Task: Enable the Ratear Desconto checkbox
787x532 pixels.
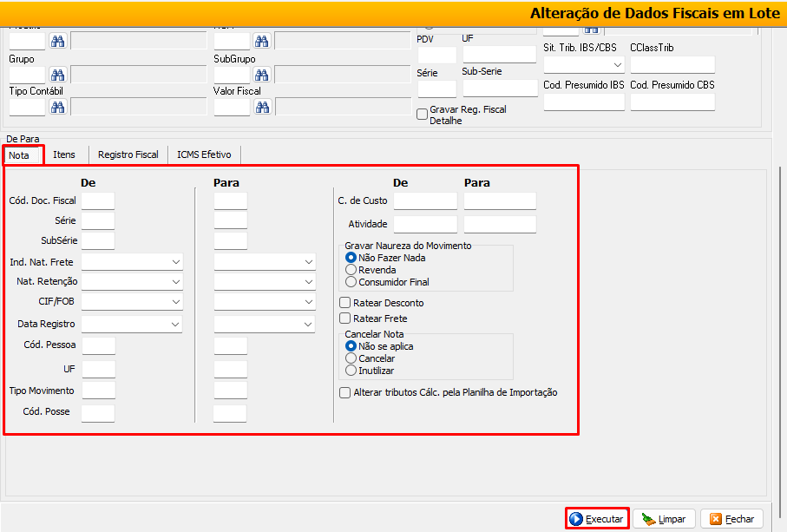Action: point(345,303)
